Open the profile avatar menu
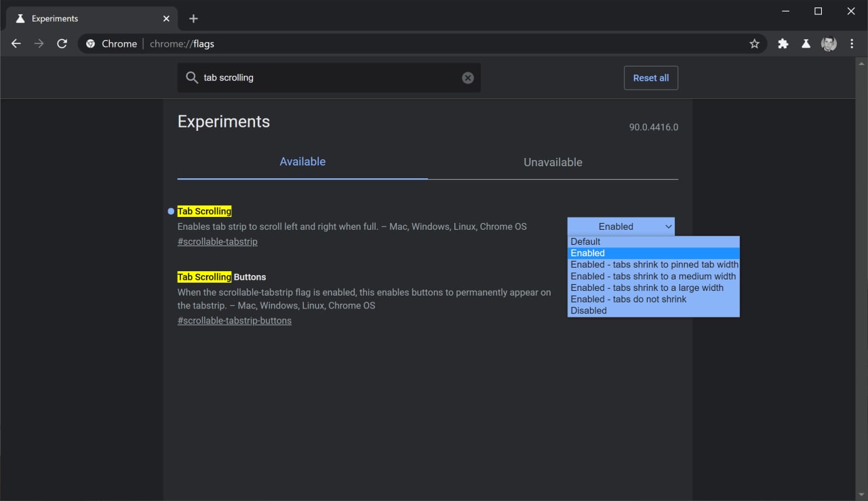The height and width of the screenshot is (501, 868). point(829,43)
